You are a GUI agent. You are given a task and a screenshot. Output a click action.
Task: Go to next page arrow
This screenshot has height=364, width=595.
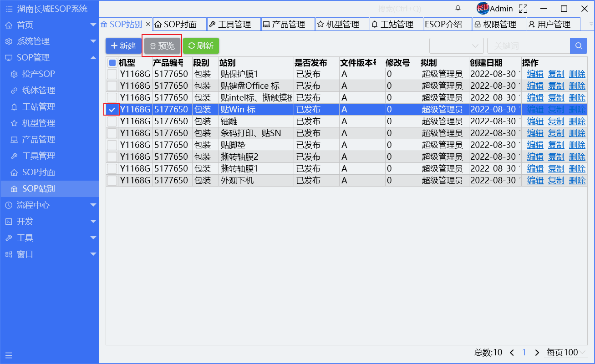[x=537, y=353]
